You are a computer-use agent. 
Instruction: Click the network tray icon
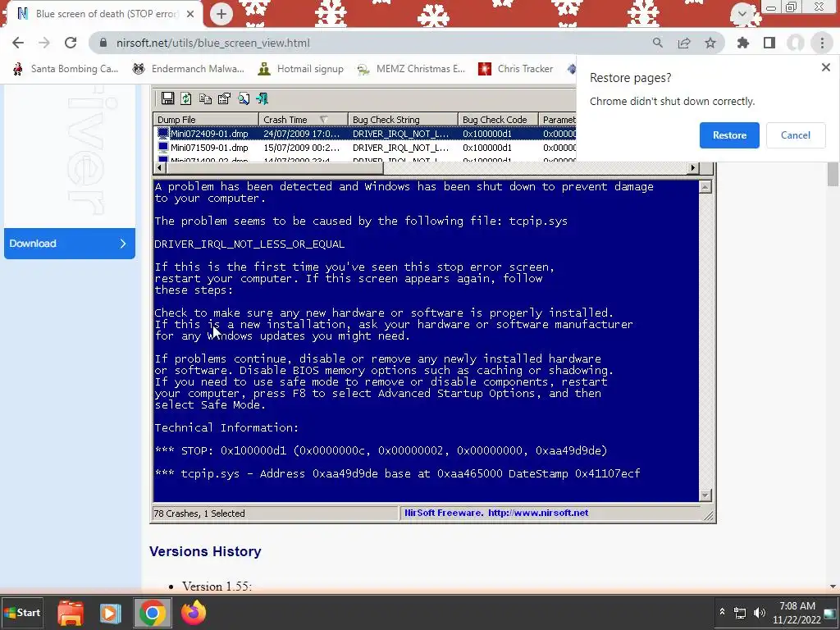[740, 613]
